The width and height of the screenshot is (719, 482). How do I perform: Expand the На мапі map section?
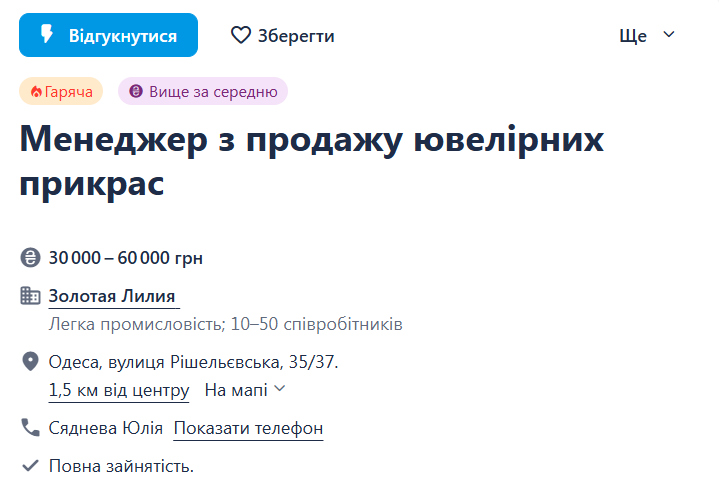coord(245,390)
